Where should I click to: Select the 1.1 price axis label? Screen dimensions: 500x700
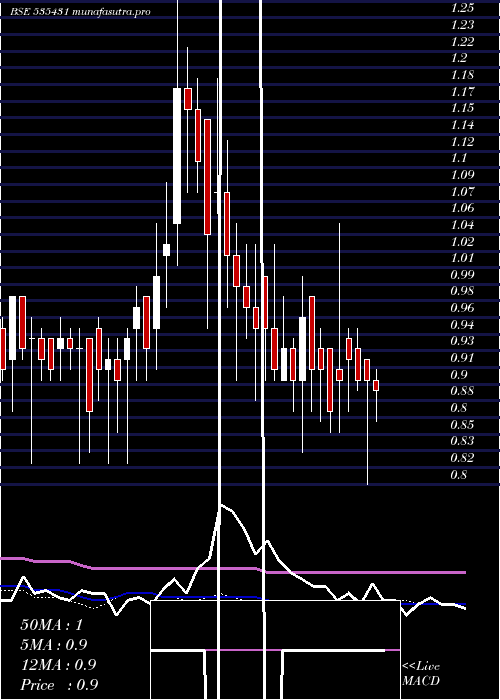tap(459, 158)
